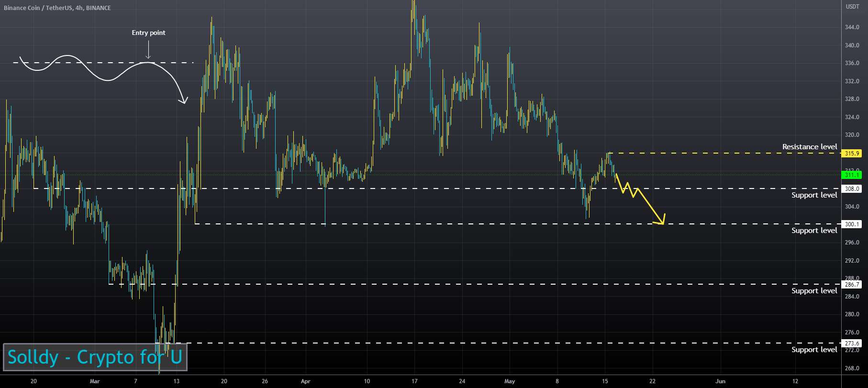Image resolution: width=868 pixels, height=388 pixels.
Task: Select the 336.0 price axis tick
Action: point(852,63)
